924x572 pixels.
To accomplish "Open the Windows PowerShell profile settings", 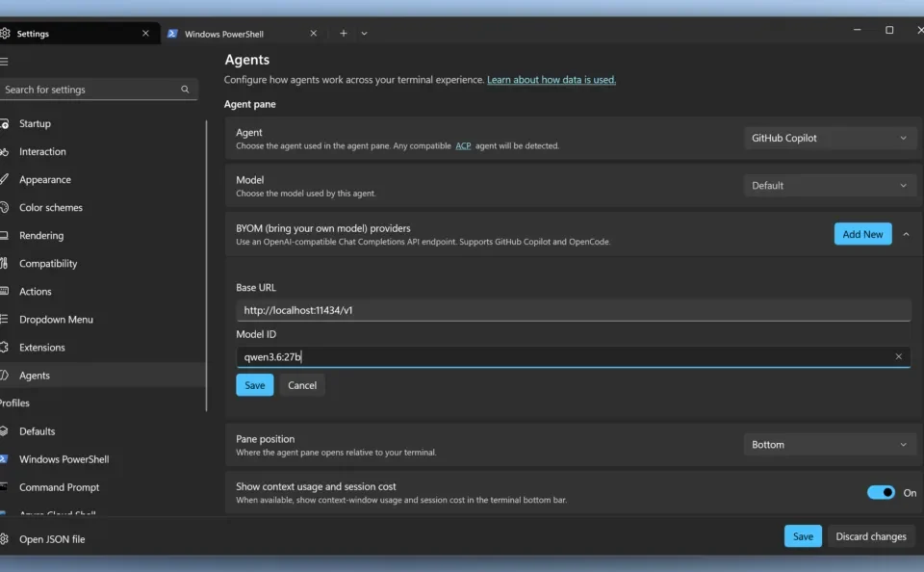I will pos(103,458).
